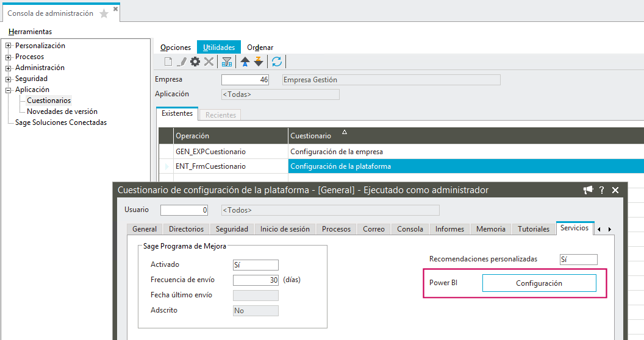The height and width of the screenshot is (340, 644).
Task: Select the Configuración de la empresa row
Action: tap(466, 152)
